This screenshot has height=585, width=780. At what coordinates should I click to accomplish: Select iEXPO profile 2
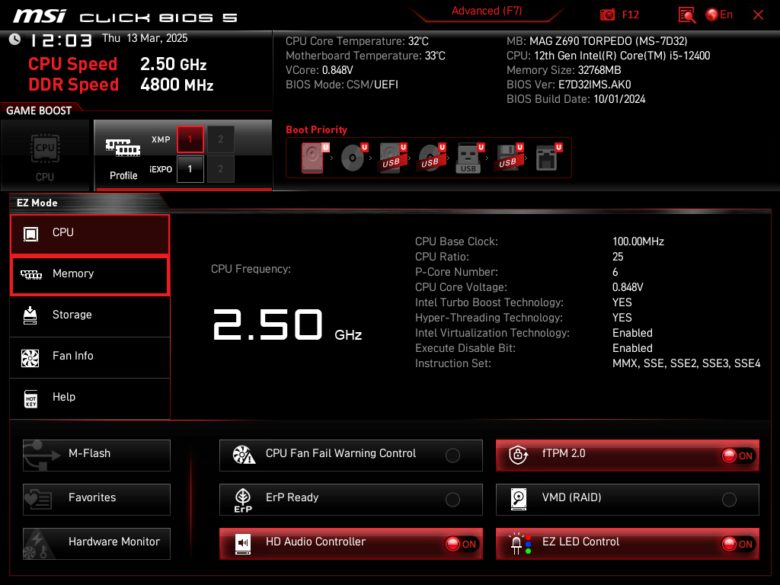[221, 169]
